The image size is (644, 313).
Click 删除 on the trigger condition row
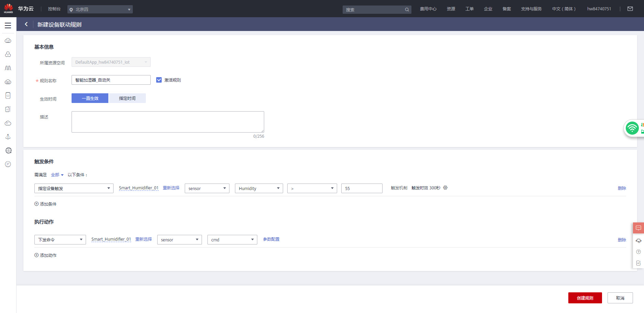click(x=622, y=188)
